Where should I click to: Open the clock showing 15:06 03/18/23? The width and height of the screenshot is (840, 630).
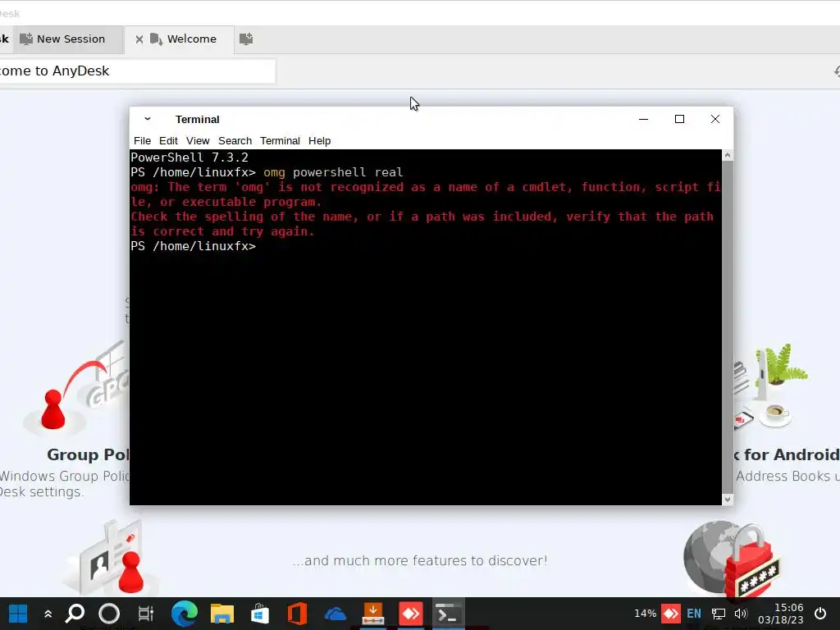[781, 614]
